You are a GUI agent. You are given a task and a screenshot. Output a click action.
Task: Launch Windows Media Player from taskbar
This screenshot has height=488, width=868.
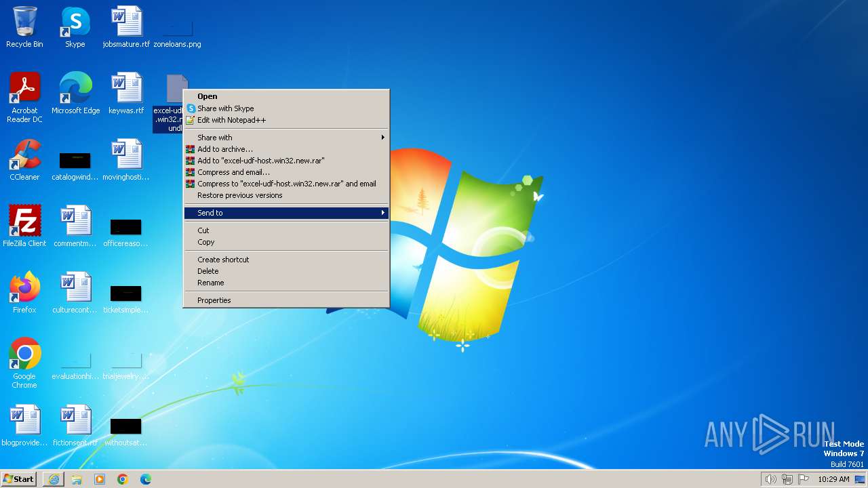tap(100, 479)
